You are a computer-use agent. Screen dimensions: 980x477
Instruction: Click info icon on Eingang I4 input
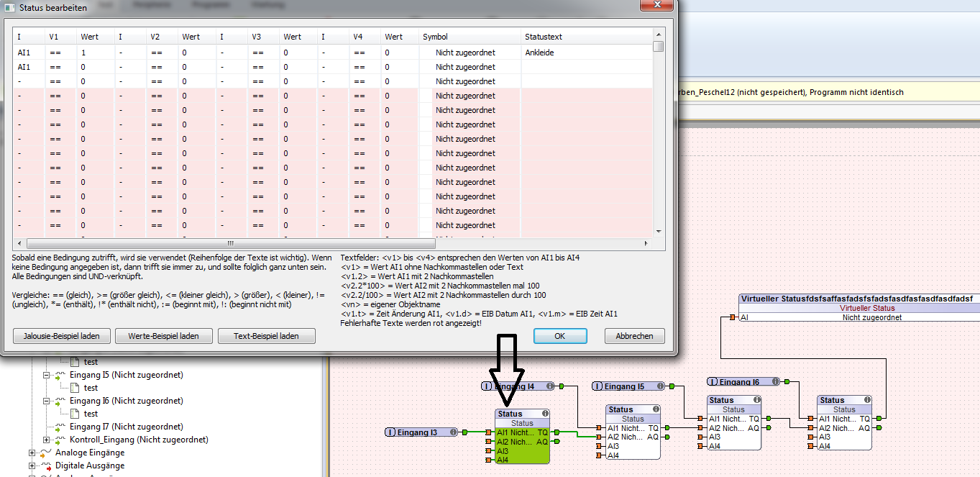pos(549,386)
